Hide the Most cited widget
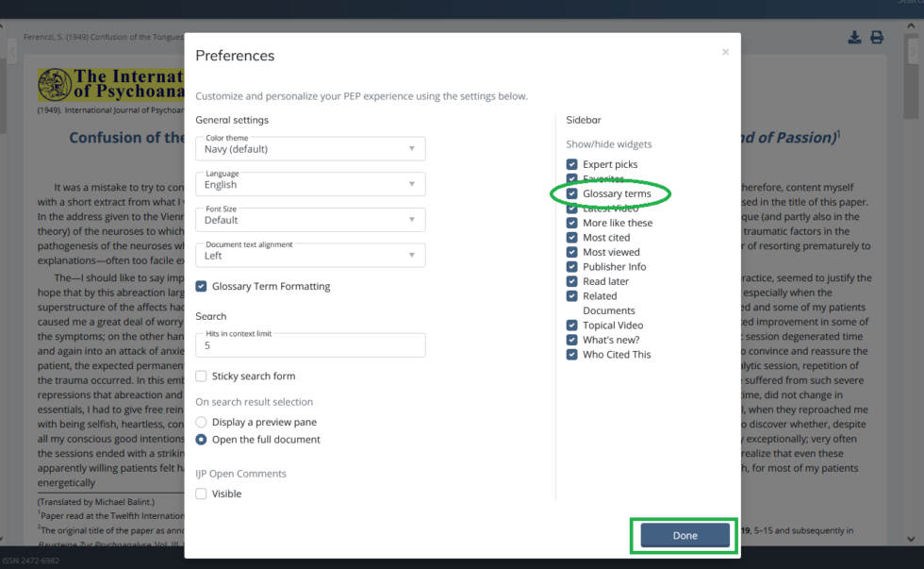The height and width of the screenshot is (569, 924). coord(572,238)
